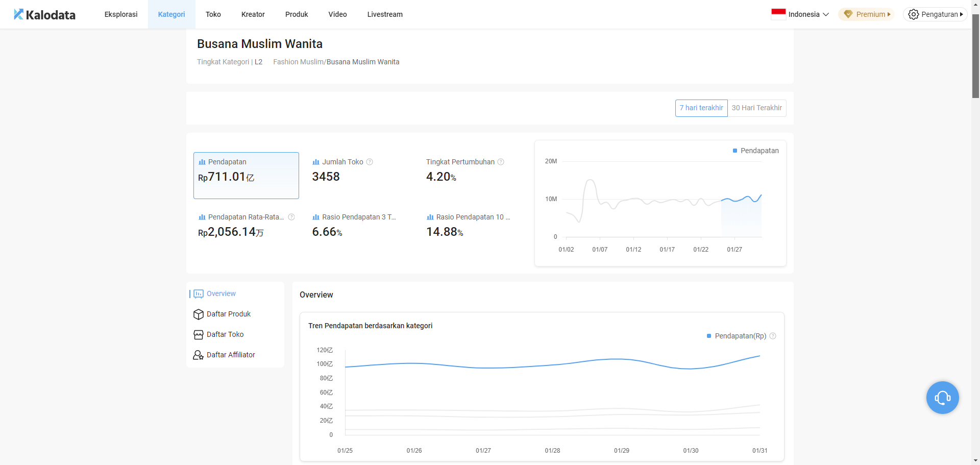Click the Daftar Affiliator person icon
This screenshot has width=980, height=465.
tap(199, 355)
